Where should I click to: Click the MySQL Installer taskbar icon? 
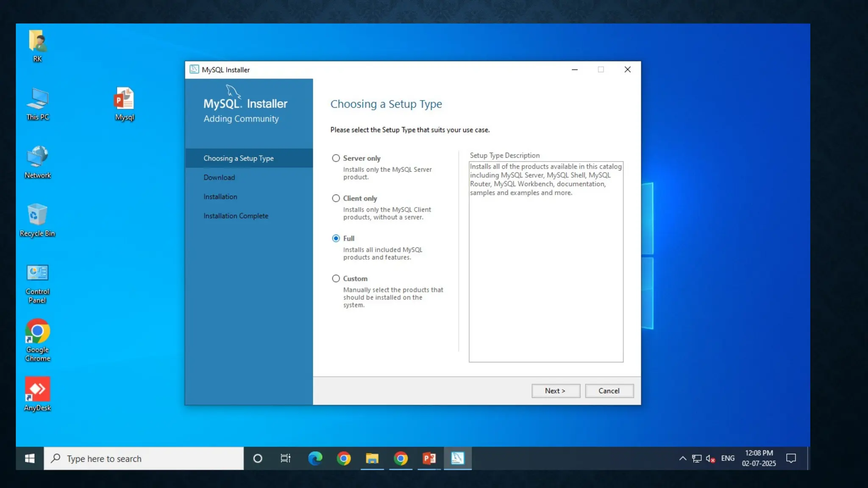(457, 458)
